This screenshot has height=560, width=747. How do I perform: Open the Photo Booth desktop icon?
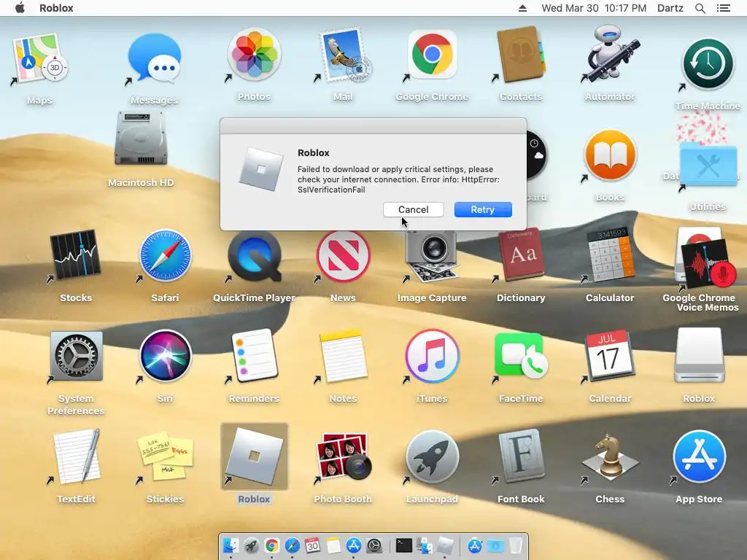tap(343, 456)
